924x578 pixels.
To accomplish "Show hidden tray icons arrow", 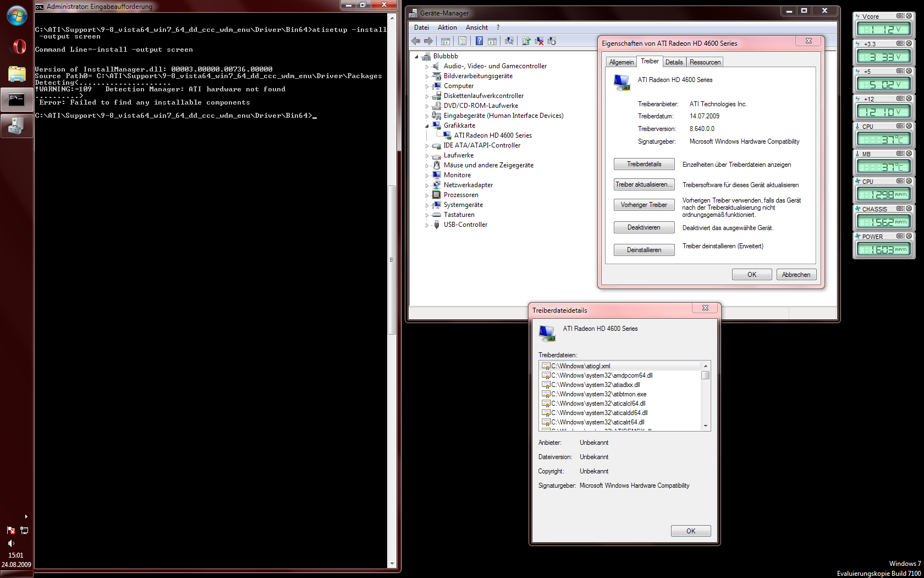I will [x=26, y=516].
